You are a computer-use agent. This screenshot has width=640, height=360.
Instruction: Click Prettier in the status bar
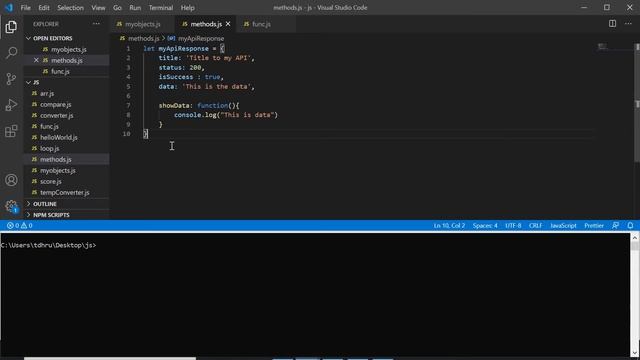pyautogui.click(x=594, y=225)
